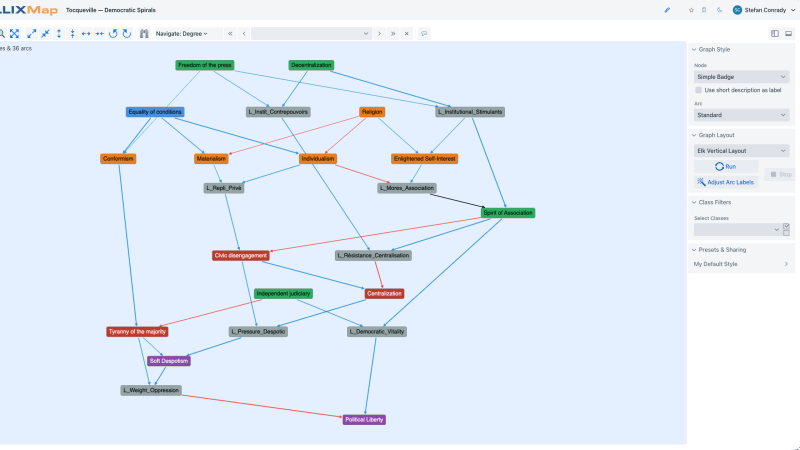Click the shrink graph diagonal arrows icon
The width and height of the screenshot is (800, 450).
tap(45, 34)
